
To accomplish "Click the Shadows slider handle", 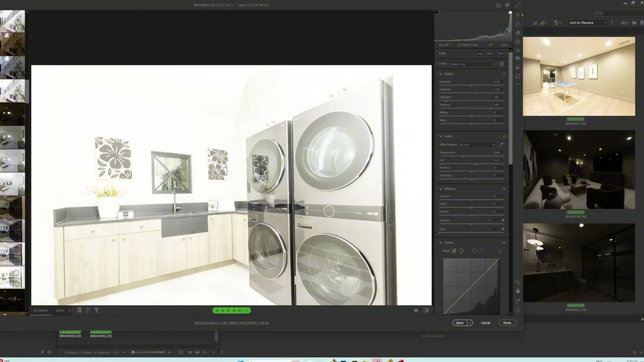I will point(491,109).
